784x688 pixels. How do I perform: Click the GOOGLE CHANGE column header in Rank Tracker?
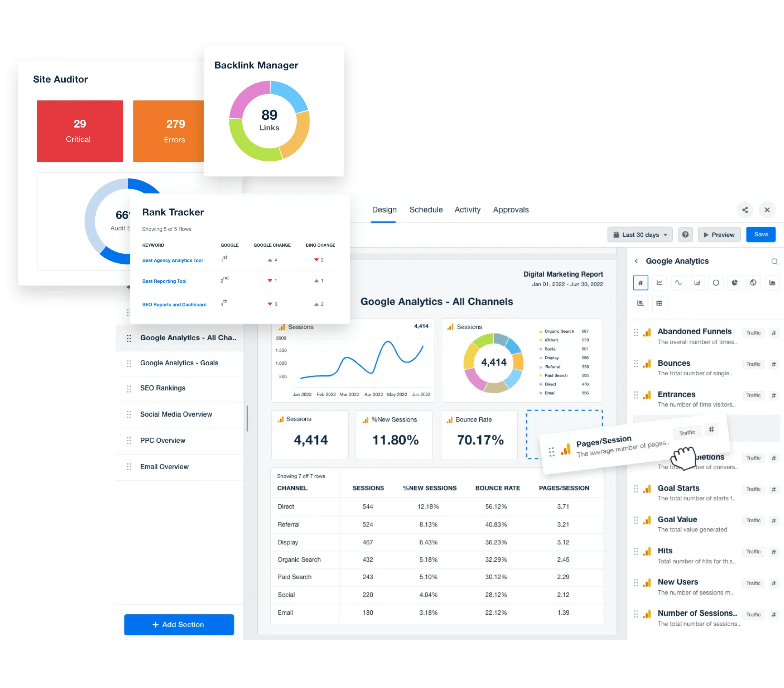(x=272, y=245)
